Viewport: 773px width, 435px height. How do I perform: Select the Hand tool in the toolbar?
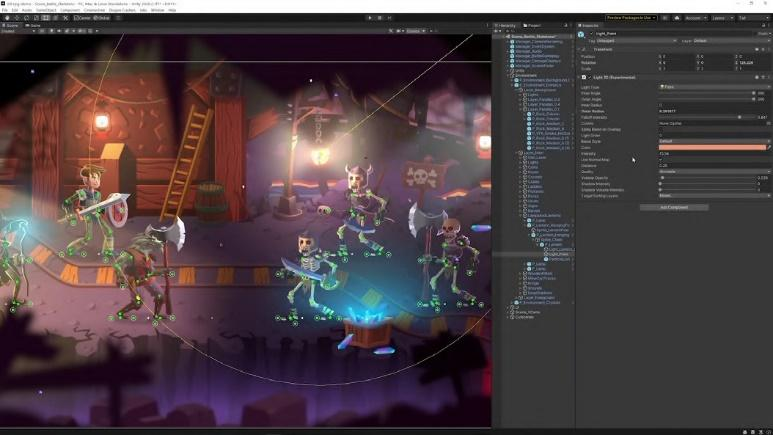click(x=7, y=18)
